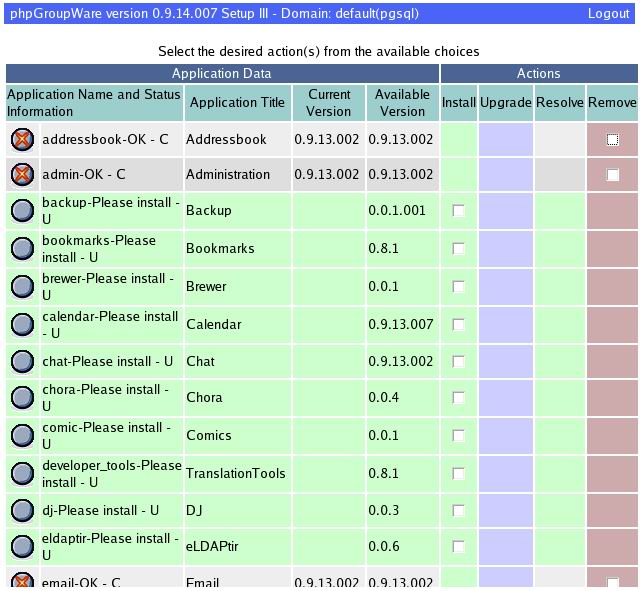Viewport: 641px width, 591px height.
Task: Click the calendar status circle icon
Action: pos(22,325)
